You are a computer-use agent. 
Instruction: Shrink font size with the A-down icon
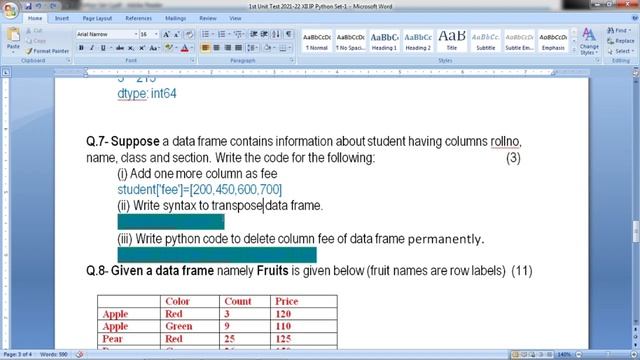[x=177, y=35]
